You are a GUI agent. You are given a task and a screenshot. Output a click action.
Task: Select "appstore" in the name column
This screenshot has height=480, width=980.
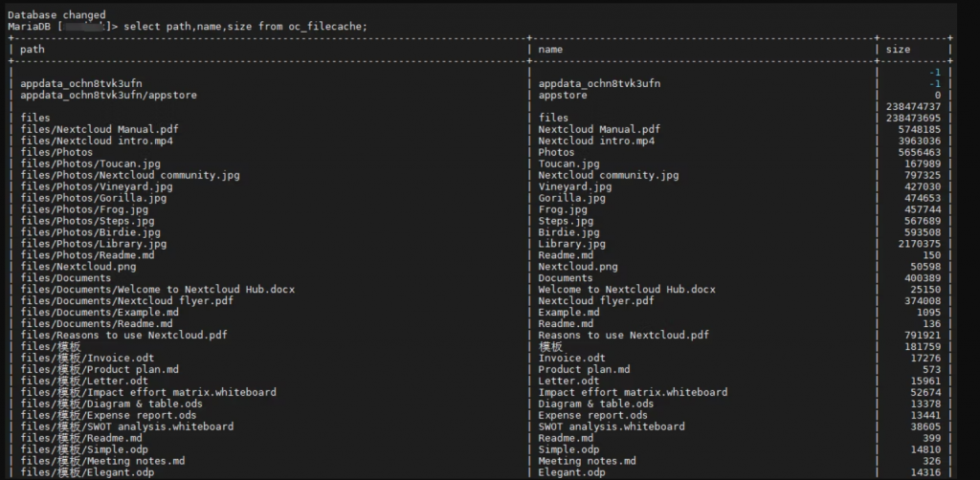563,96
